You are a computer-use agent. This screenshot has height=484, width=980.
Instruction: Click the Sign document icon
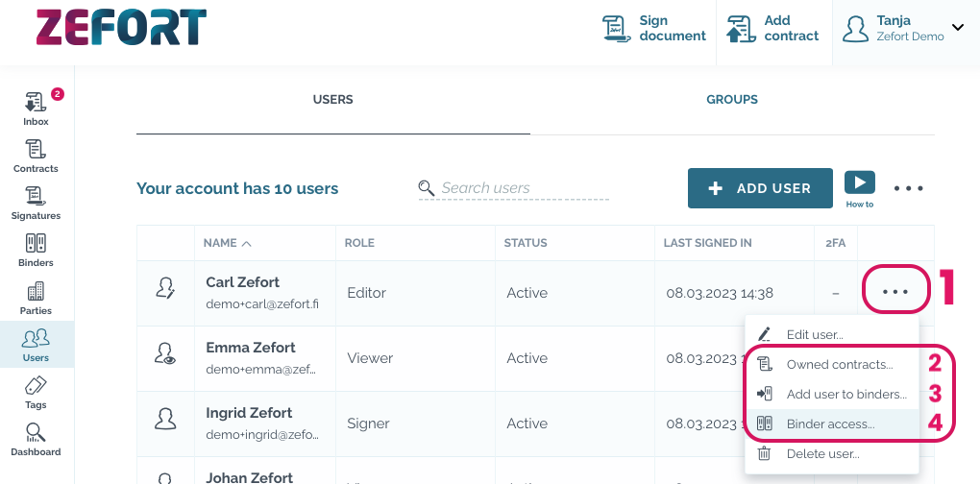tap(617, 29)
